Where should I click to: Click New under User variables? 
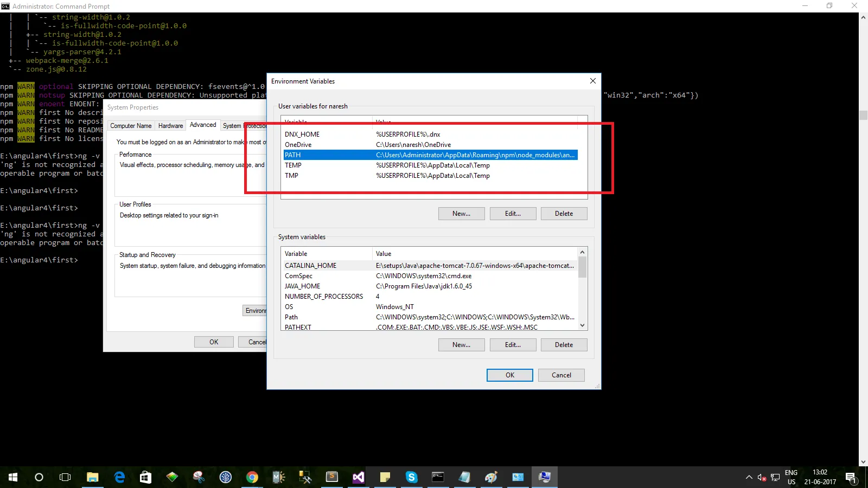[461, 214]
